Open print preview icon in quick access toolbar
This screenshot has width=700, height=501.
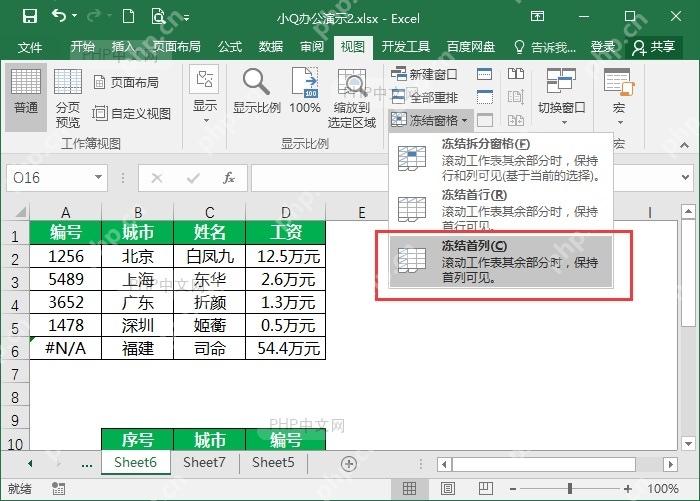click(158, 17)
